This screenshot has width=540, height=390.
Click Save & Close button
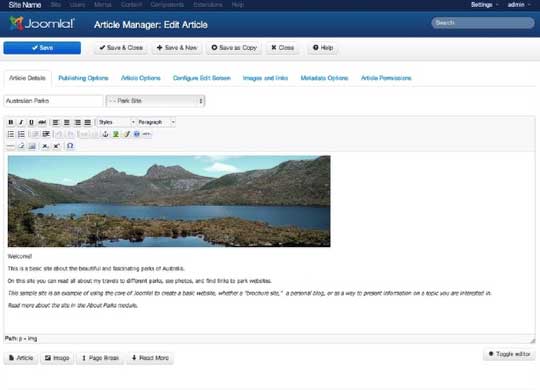pos(121,48)
